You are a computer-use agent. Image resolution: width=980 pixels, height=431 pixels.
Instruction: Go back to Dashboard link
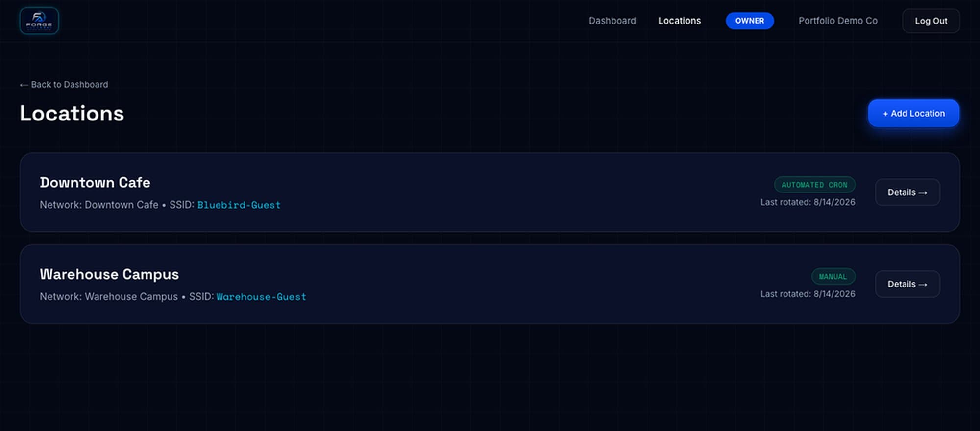pos(64,85)
